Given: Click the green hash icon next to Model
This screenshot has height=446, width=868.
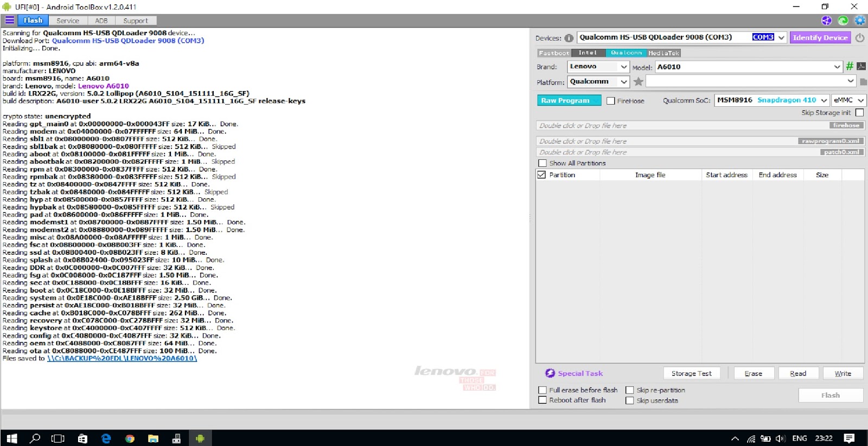Looking at the screenshot, I should [850, 66].
